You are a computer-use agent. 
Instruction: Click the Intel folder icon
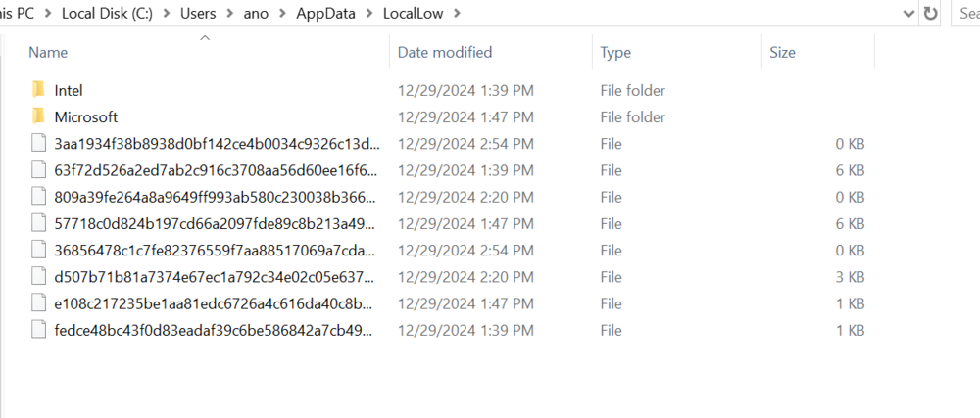tap(38, 90)
